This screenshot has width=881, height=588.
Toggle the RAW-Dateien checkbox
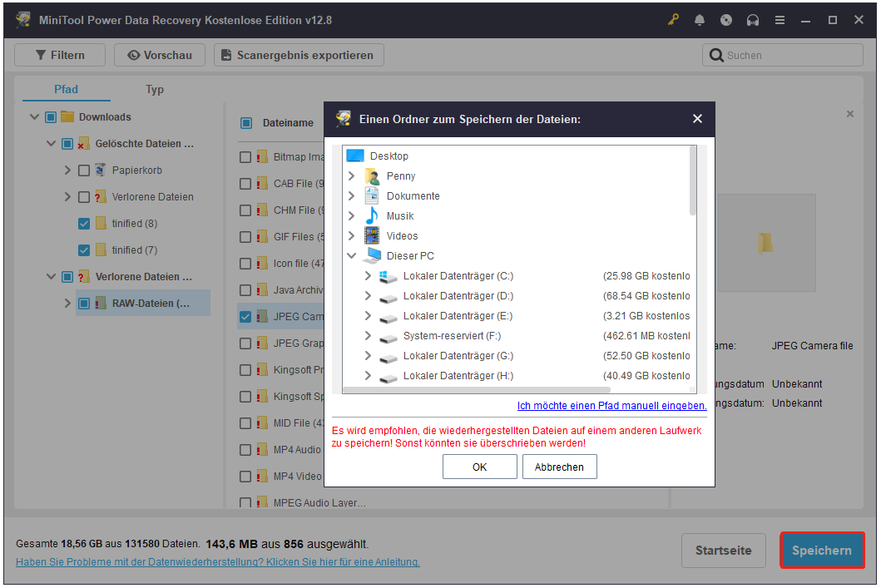[84, 304]
